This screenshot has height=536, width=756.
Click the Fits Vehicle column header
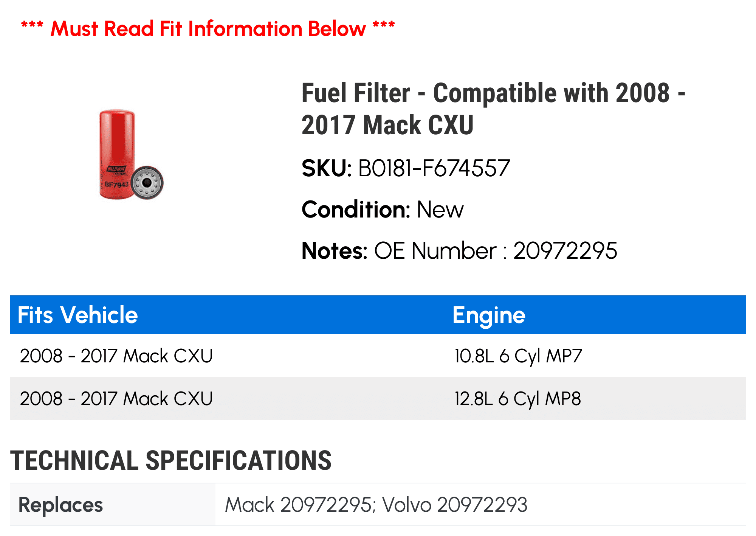(78, 315)
